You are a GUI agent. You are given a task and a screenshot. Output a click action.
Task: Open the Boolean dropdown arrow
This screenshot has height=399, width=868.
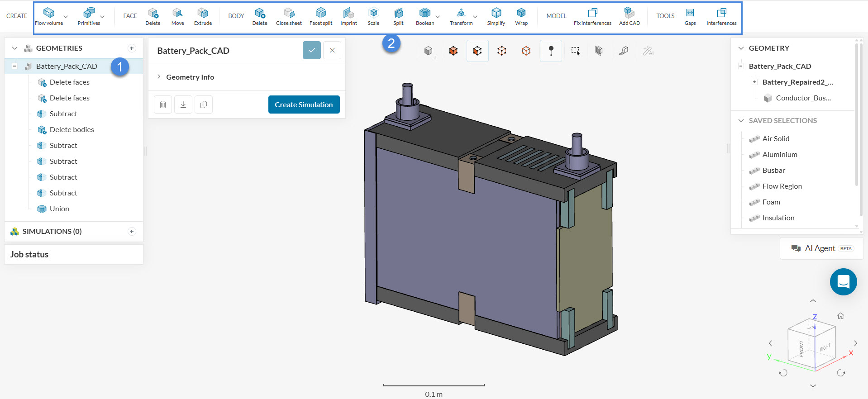coord(438,17)
